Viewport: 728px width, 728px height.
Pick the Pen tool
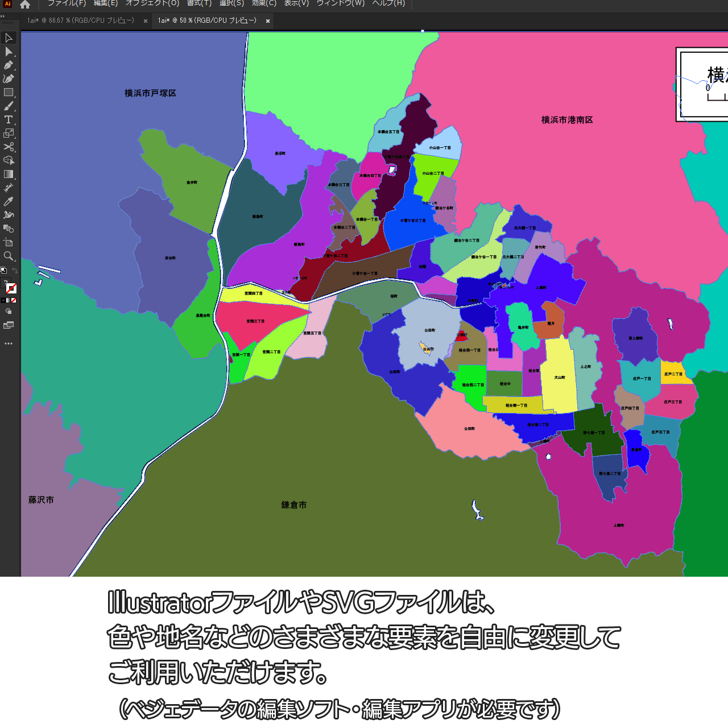pos(9,65)
